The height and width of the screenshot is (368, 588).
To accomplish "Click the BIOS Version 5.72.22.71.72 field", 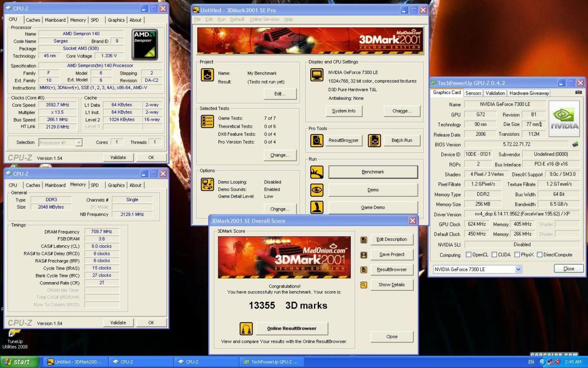I will 516,144.
